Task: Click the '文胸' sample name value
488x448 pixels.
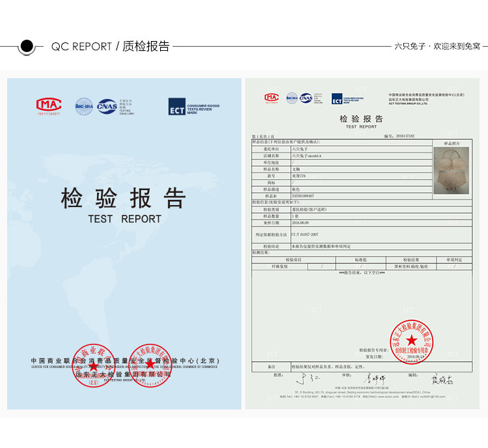Action: point(296,169)
